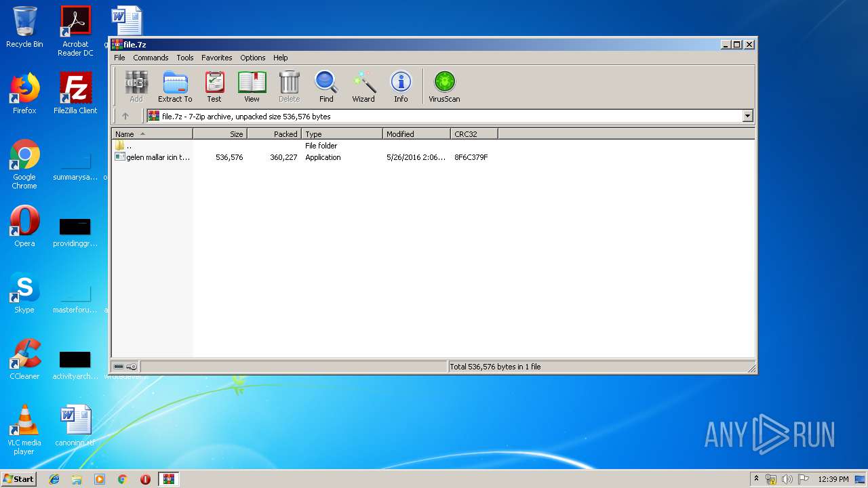Open media player taskbar icon
The image size is (868, 488).
[x=100, y=479]
